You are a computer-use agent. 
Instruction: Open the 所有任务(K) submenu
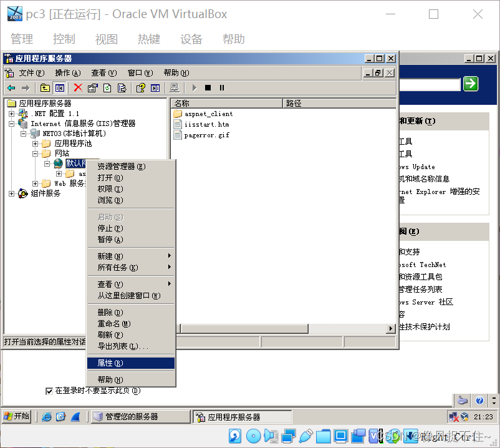(131, 268)
